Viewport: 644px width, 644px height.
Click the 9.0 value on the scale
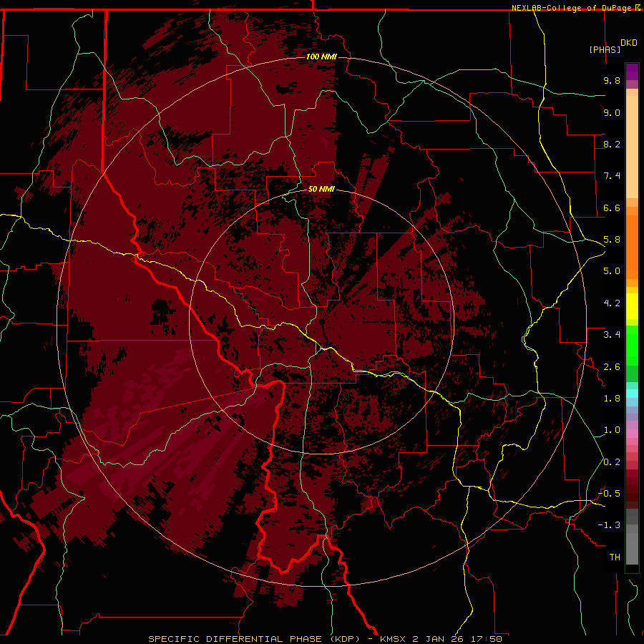point(612,112)
